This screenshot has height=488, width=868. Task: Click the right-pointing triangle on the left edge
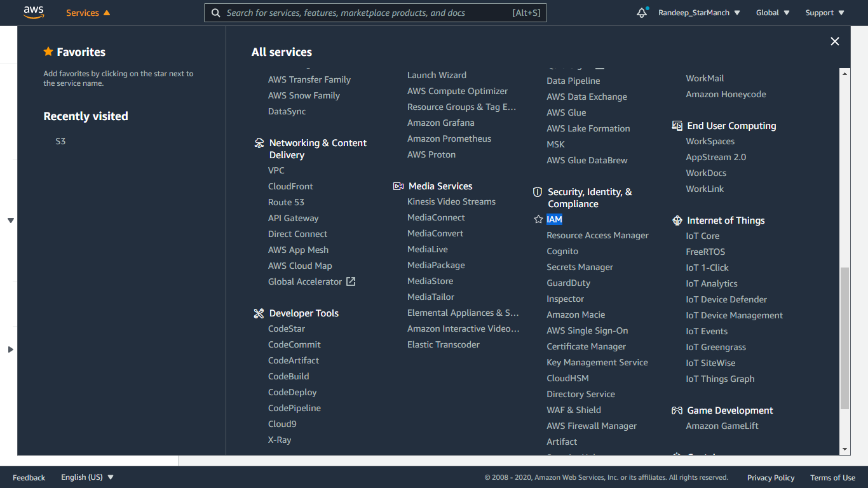pos(11,349)
